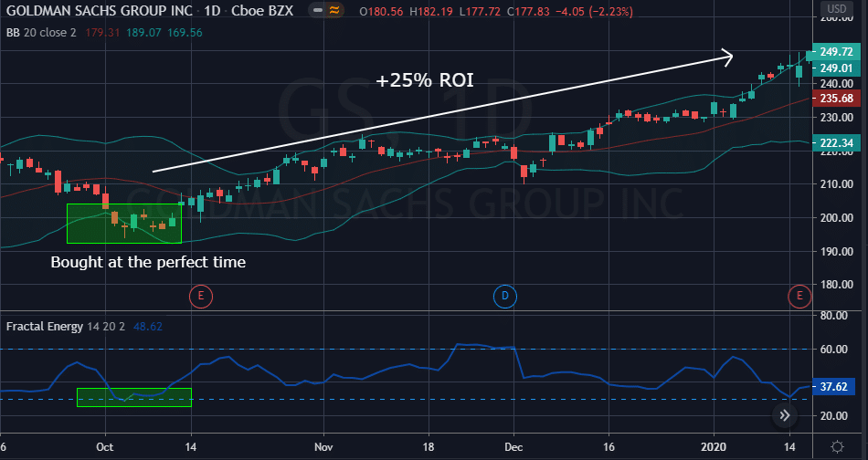Image resolution: width=868 pixels, height=460 pixels.
Task: Click the blue 37.62 Fractal Energy label
Action: coord(833,386)
